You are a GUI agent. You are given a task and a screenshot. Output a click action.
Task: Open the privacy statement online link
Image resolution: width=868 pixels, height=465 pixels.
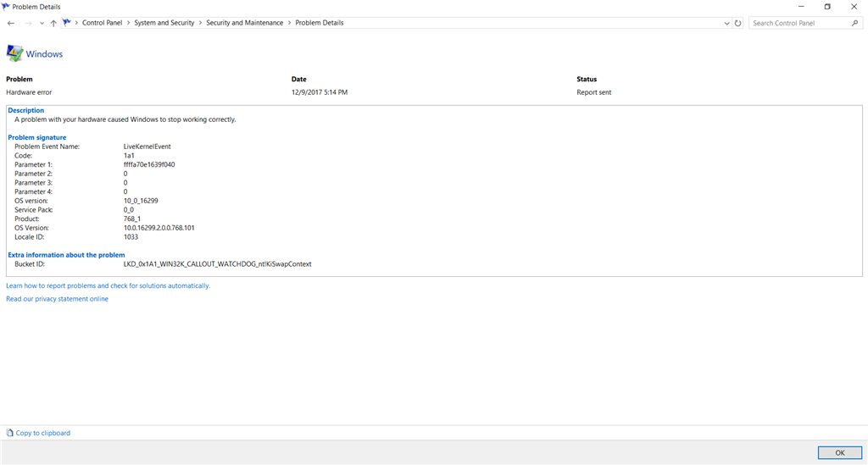coord(57,299)
